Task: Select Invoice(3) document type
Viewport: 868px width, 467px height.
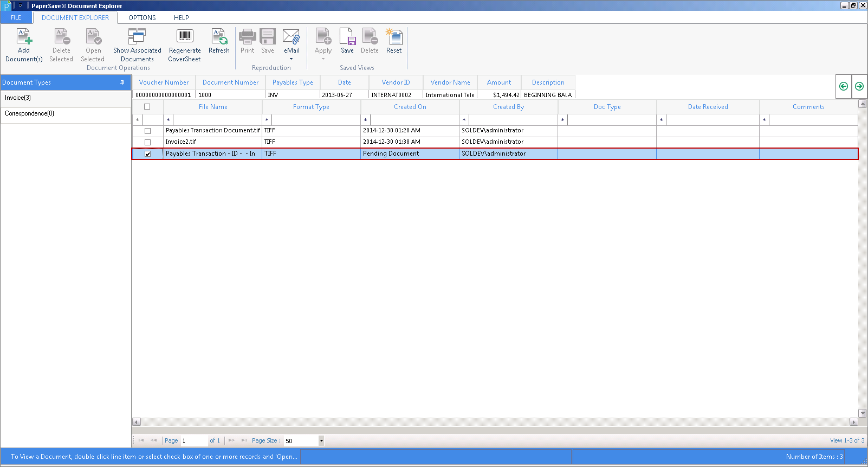Action: point(66,98)
